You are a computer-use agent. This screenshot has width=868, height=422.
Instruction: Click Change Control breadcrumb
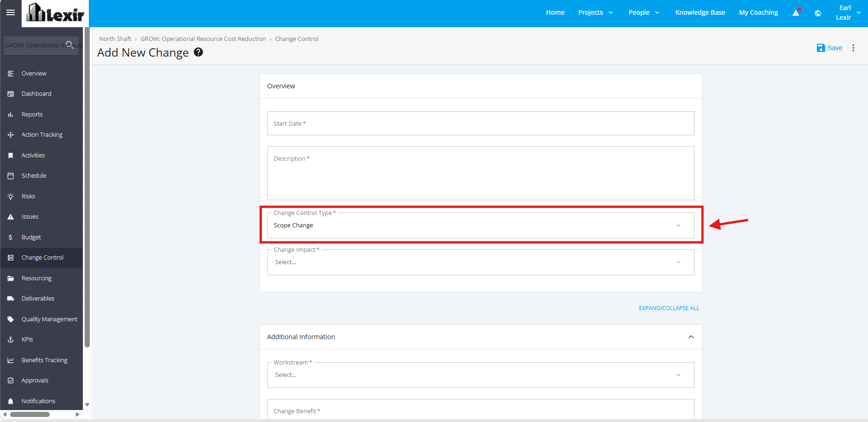pyautogui.click(x=297, y=39)
